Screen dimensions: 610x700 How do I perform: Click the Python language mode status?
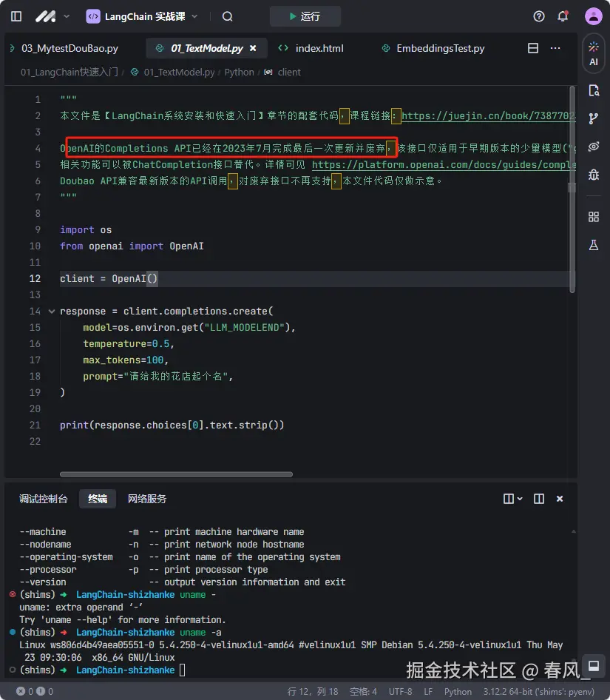tap(458, 692)
